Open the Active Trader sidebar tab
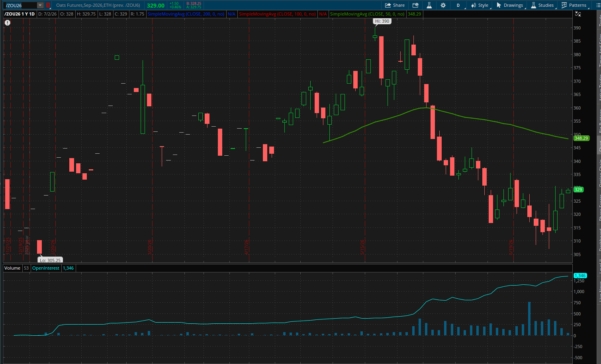The image size is (601, 364). tap(599, 87)
